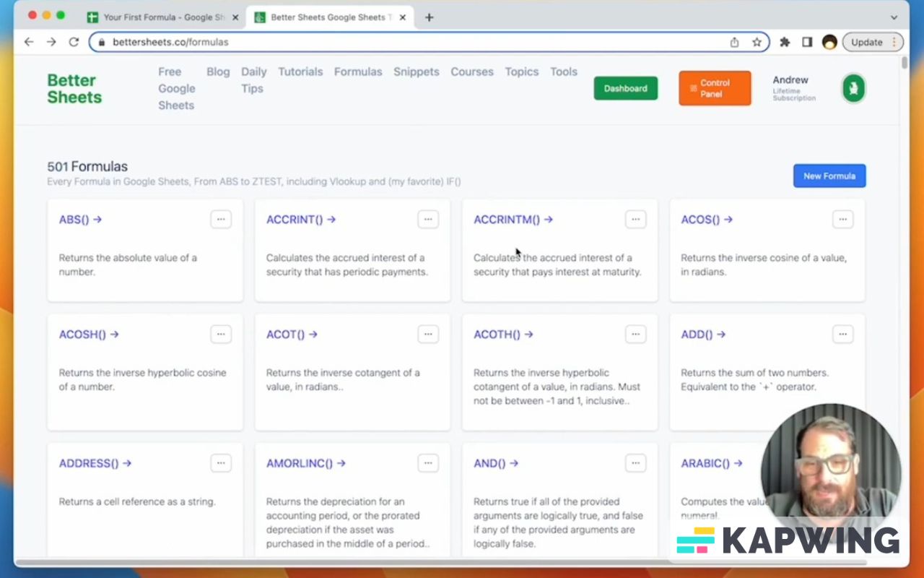Open the ADDRESS() card options menu

point(221,463)
